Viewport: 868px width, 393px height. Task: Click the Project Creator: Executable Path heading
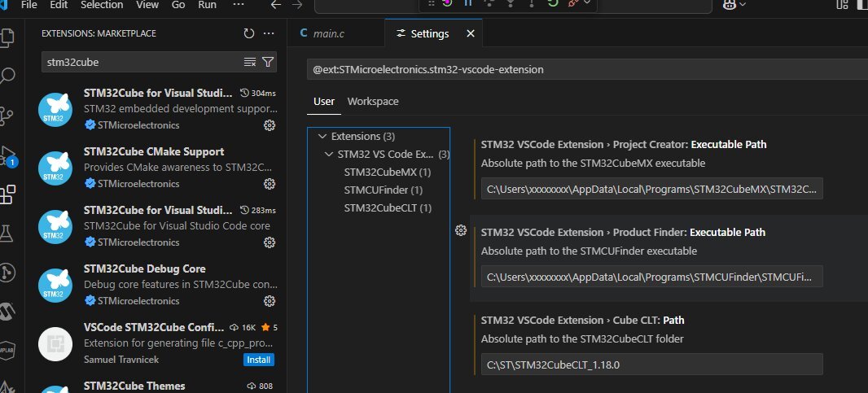tap(624, 145)
